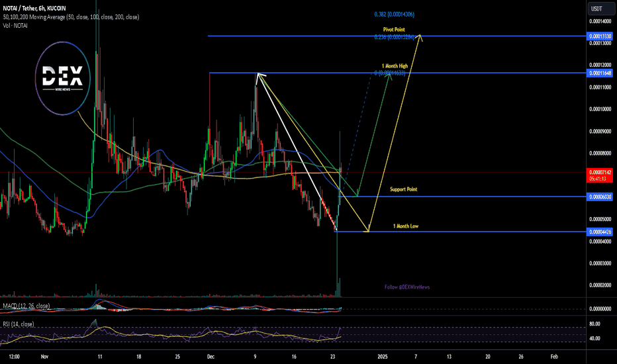Click the 0.236 Fibonacci level text
The image size is (617, 364).
pos(395,37)
